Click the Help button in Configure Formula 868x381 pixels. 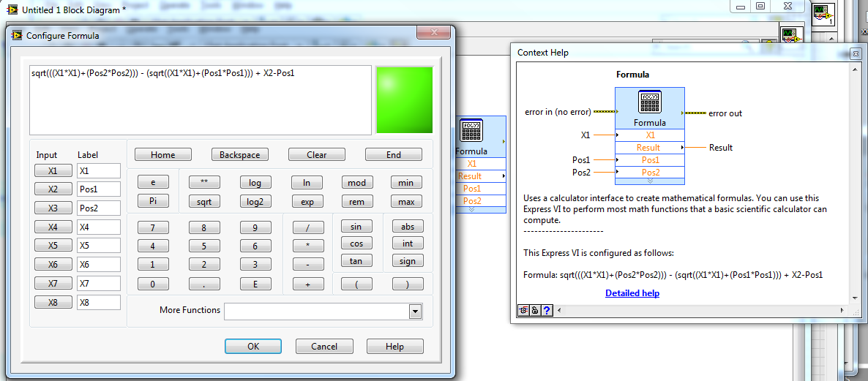tap(394, 346)
